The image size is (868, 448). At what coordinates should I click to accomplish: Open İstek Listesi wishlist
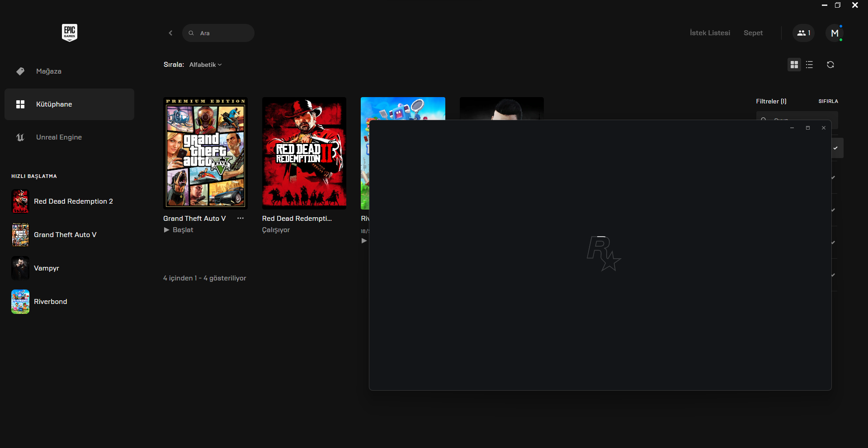(x=710, y=33)
